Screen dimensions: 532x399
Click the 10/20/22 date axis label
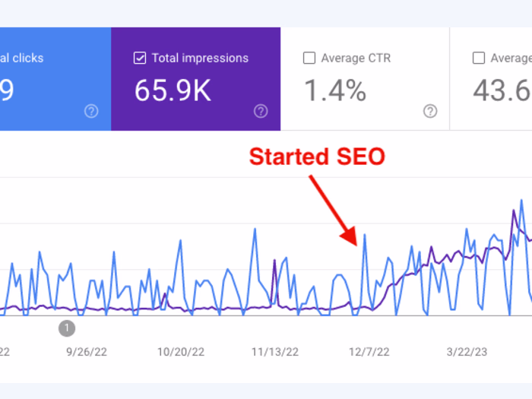point(181,352)
